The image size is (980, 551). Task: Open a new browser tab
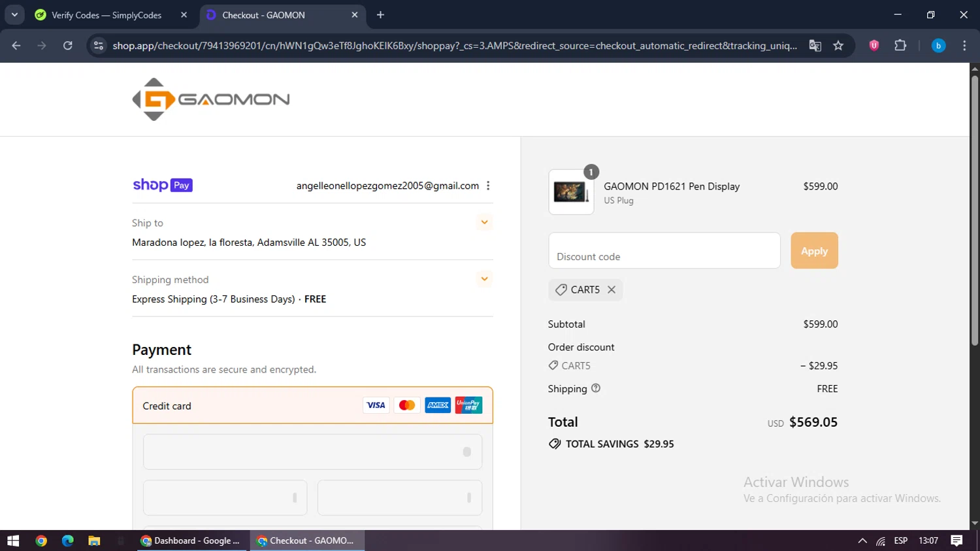[381, 15]
